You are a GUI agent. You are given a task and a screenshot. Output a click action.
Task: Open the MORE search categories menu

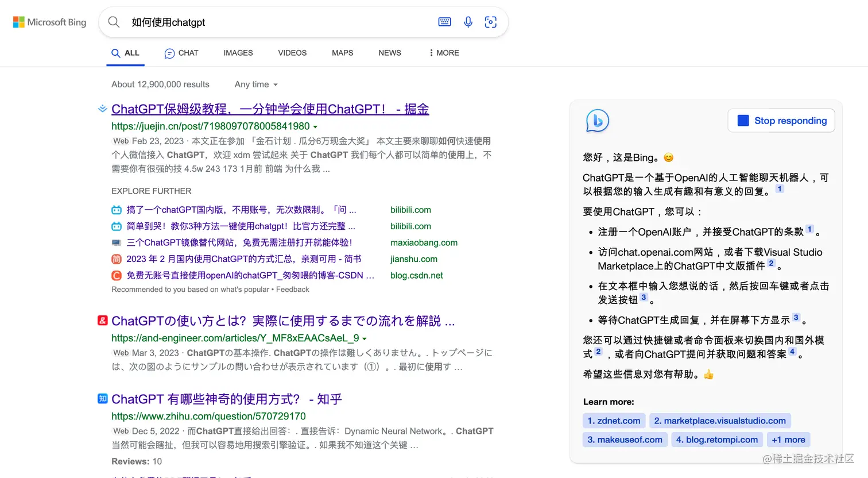point(444,53)
